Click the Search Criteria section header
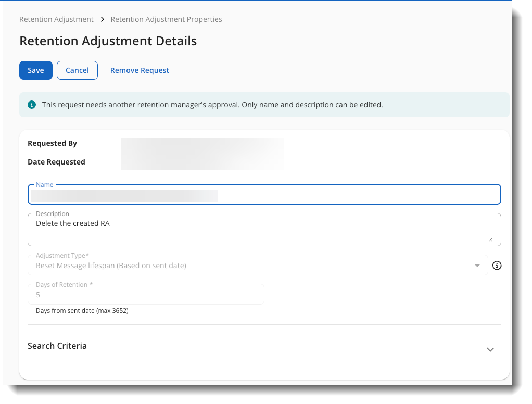 [57, 346]
